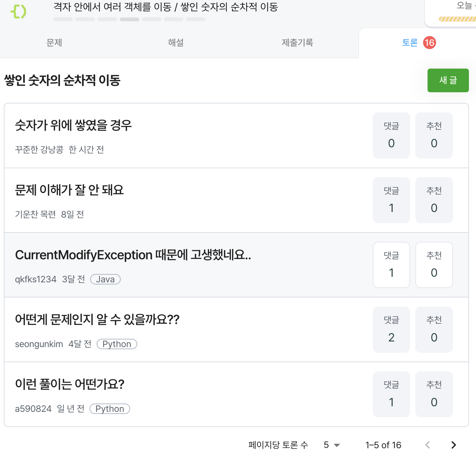This screenshot has height=463, width=476.
Task: Open the discussions-per-page dropdown arrow
Action: tap(337, 445)
